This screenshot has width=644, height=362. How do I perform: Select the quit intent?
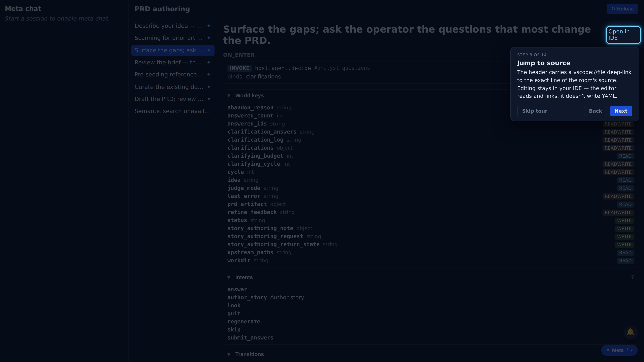234,314
